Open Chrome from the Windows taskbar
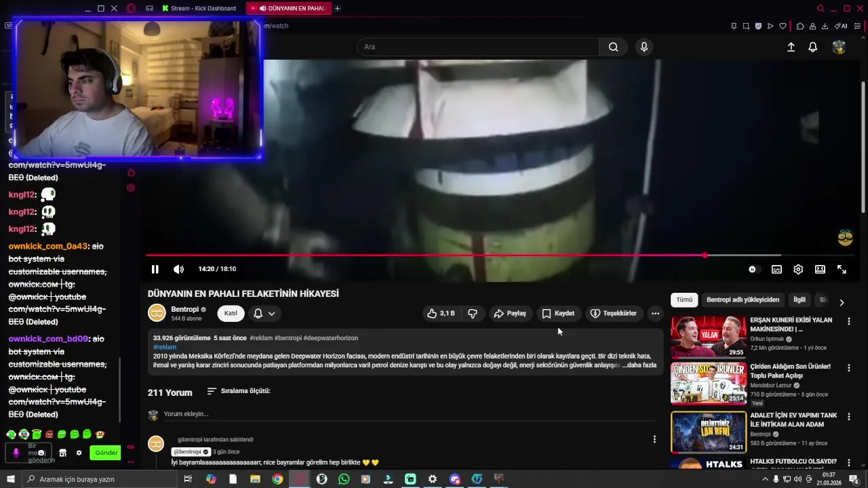Screen dimensions: 868x488 (277, 479)
